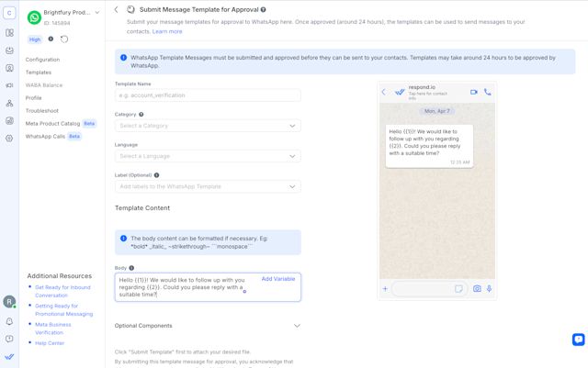Open the contacts icon in left rail

pos(10,68)
